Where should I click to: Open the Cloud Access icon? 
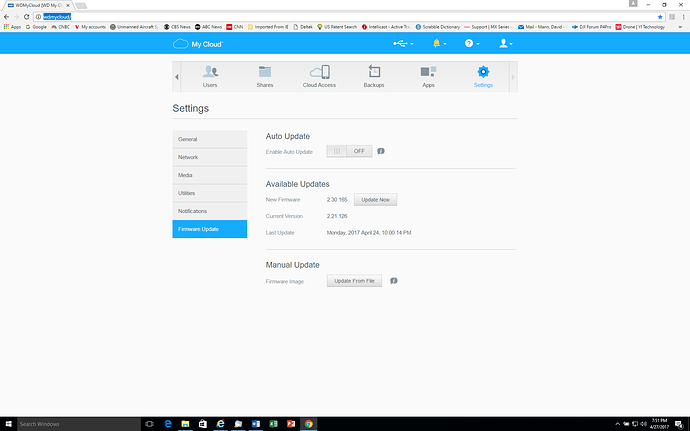pos(319,71)
